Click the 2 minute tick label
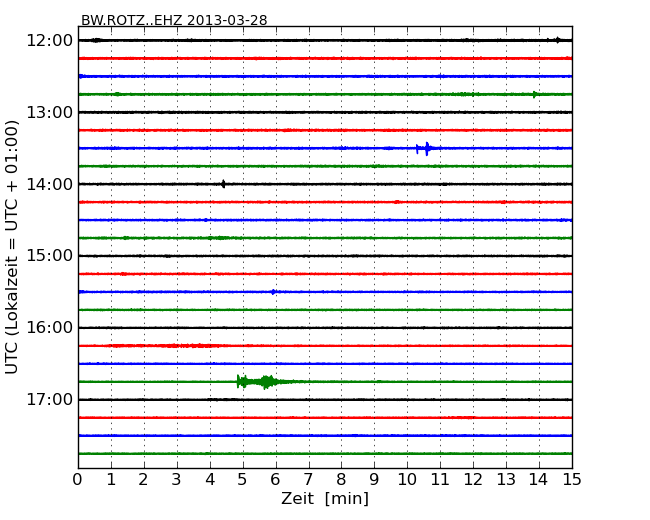 [144, 480]
